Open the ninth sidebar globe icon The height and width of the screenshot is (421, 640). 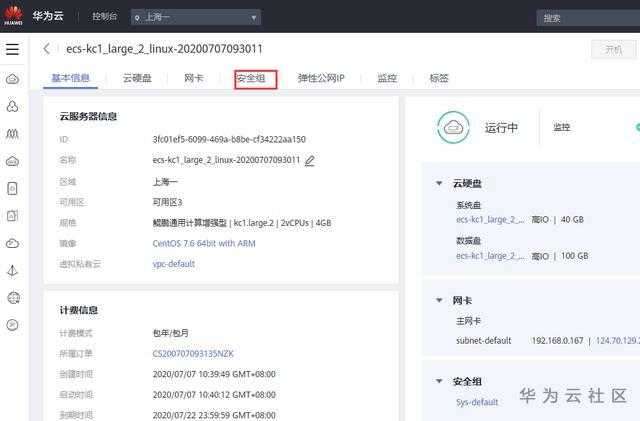pyautogui.click(x=13, y=298)
